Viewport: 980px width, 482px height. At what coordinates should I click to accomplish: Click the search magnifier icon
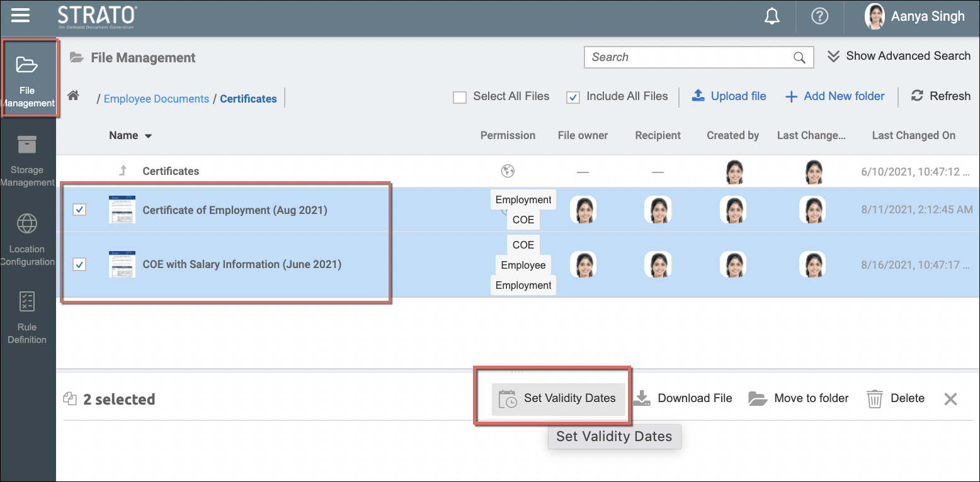[799, 58]
